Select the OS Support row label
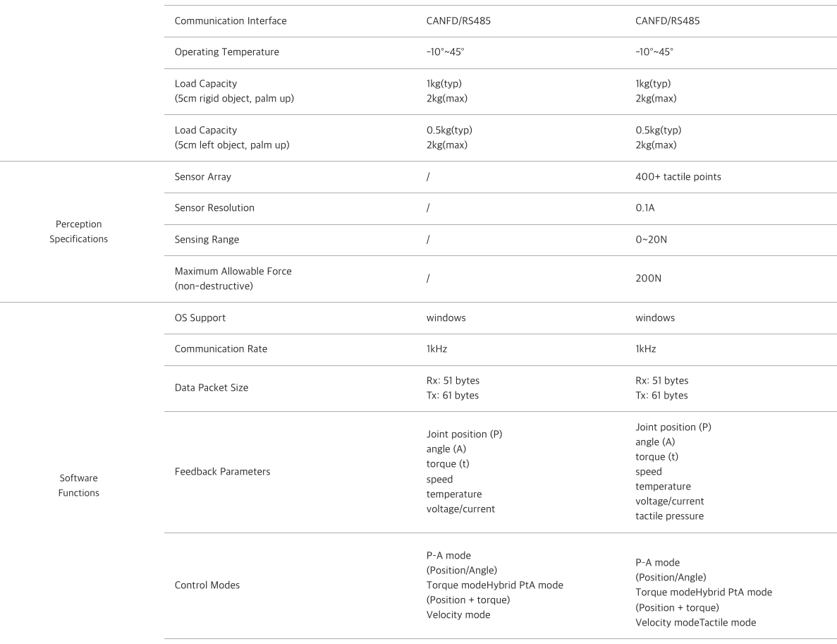Viewport: 837px width, 644px height. [x=200, y=318]
